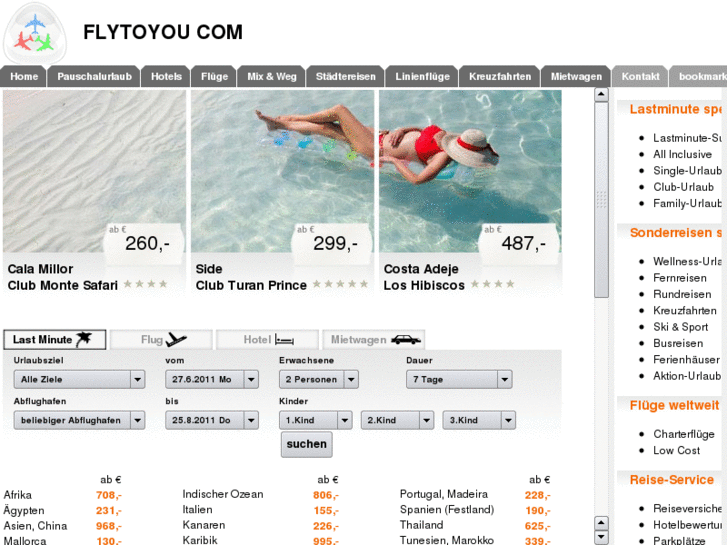Switch to the Flüge tab
Screen dimensions: 727x545
pyautogui.click(x=214, y=77)
